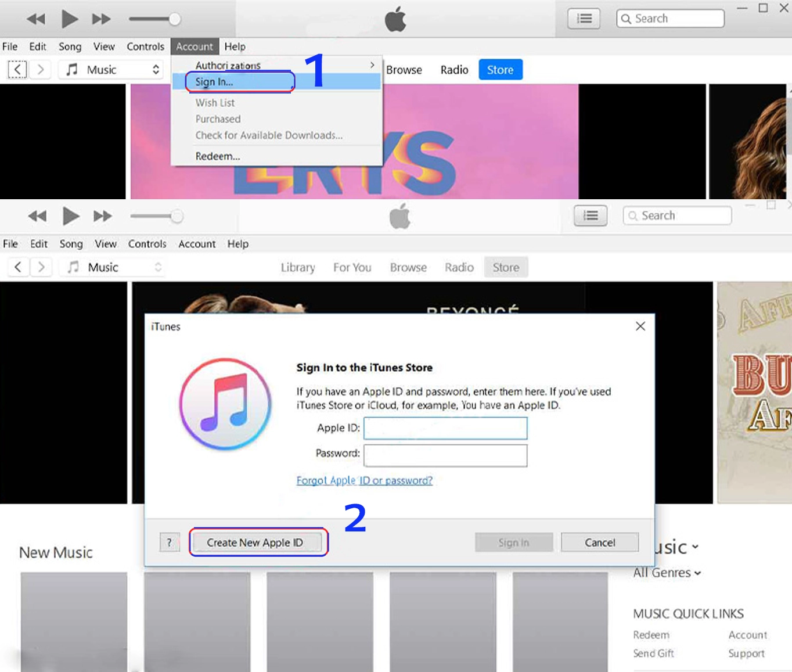The image size is (792, 672).
Task: Click Store tab in upper window
Action: (501, 70)
